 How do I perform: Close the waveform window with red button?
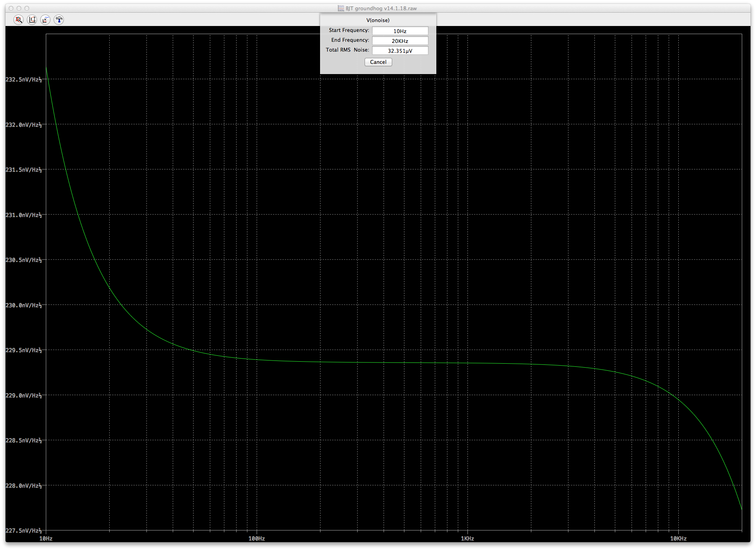click(x=11, y=8)
